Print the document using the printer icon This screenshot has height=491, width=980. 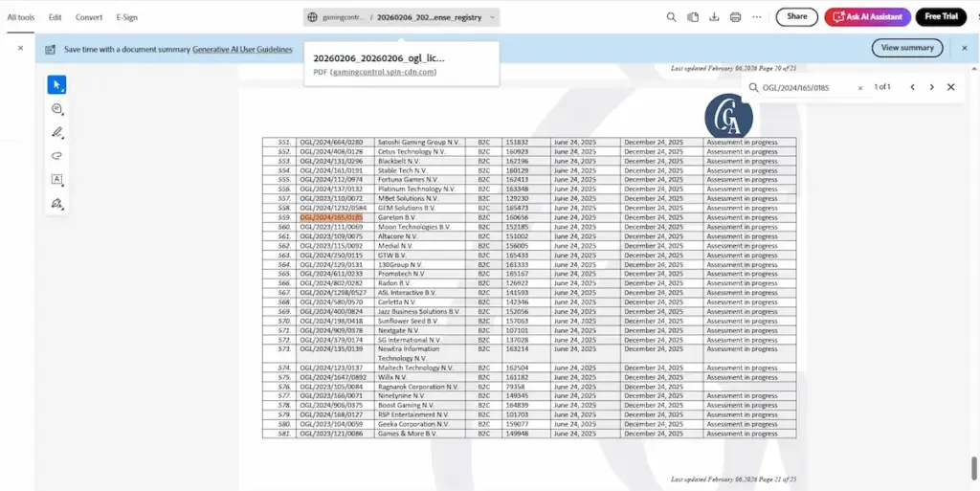736,17
